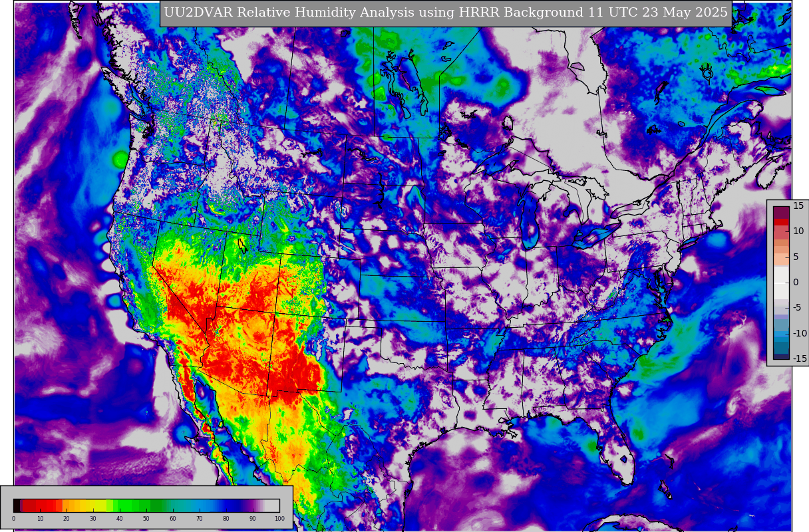Click the '80' tick label on bottom colorbar
Viewport: 809px width, 532px height.
[226, 519]
